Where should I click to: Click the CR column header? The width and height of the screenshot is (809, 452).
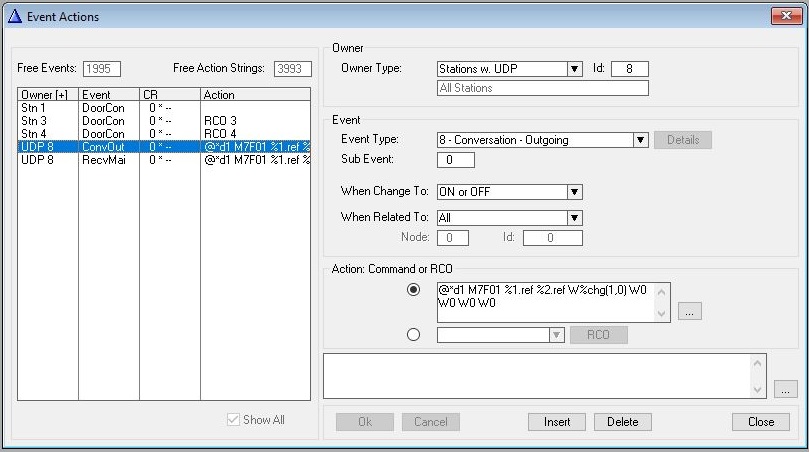[170, 95]
